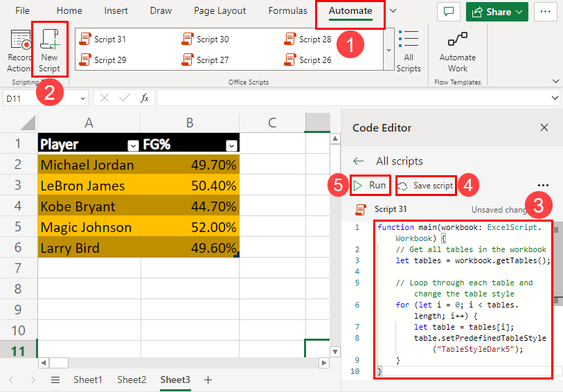Cancel formula entry with the X icon
Screen dimensions: 563x392
[105, 98]
